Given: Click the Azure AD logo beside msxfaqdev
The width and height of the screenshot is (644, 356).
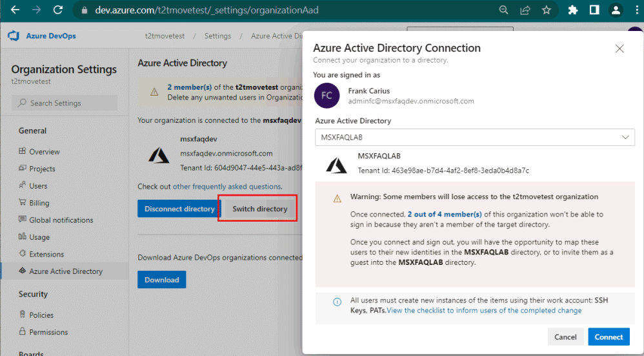Looking at the screenshot, I should [x=159, y=156].
